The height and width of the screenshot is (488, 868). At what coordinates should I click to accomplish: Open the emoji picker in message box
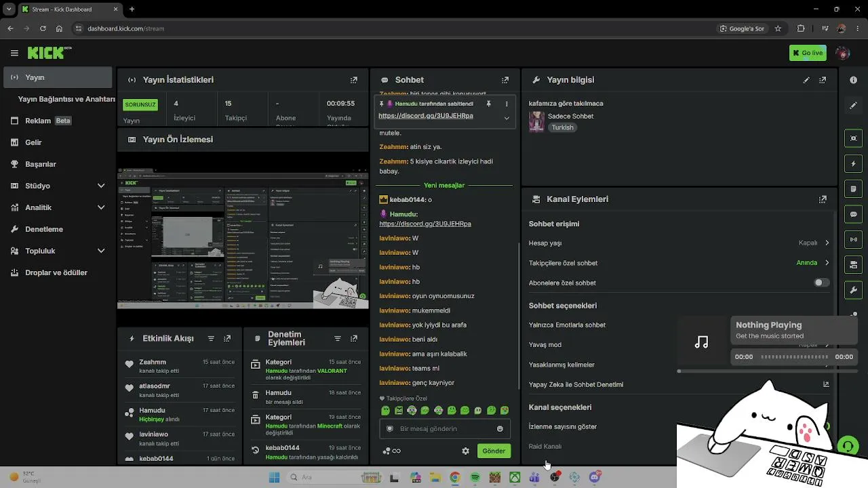click(x=500, y=428)
